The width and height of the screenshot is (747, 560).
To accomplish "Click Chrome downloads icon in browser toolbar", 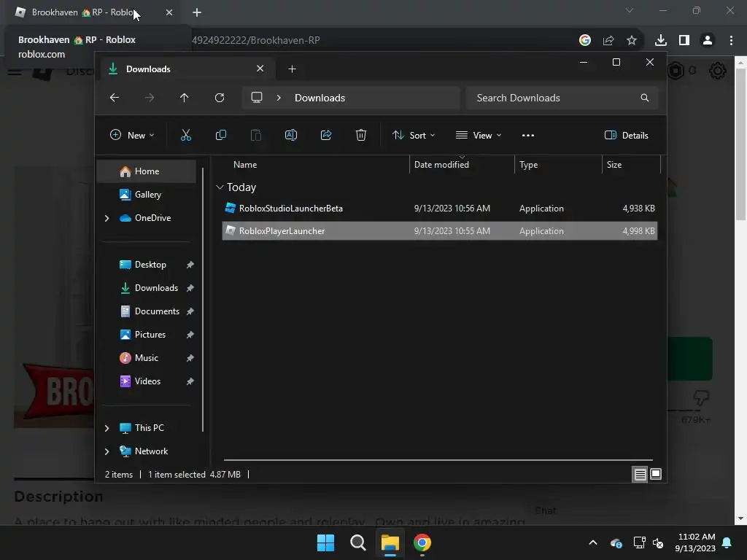I will [x=661, y=41].
